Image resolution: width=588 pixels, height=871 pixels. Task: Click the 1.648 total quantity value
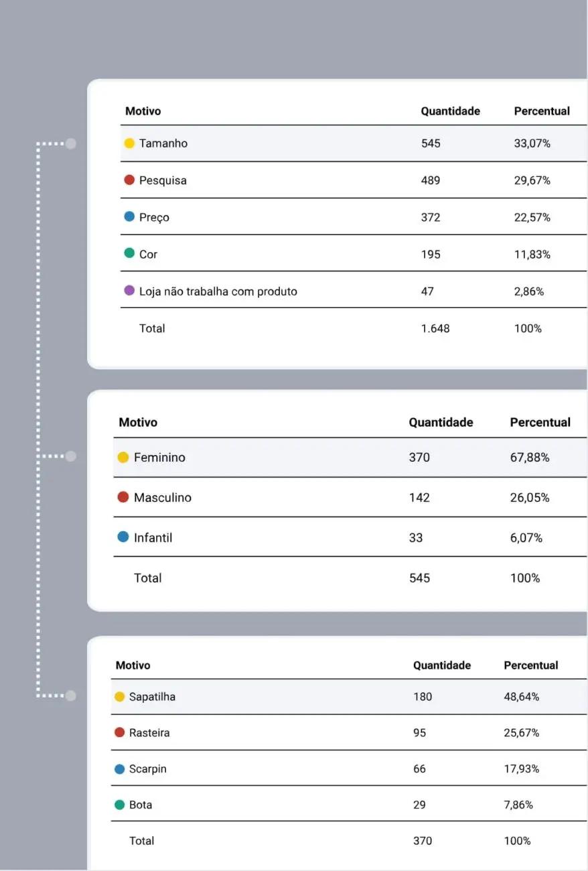point(435,328)
